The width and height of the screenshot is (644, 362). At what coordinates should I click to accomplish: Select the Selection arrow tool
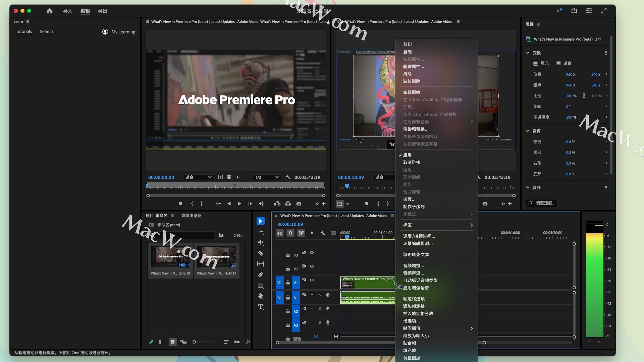261,221
